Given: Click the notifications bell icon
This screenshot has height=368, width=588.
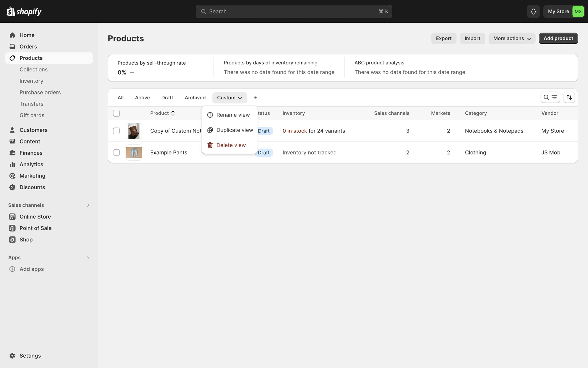Looking at the screenshot, I should click(533, 12).
